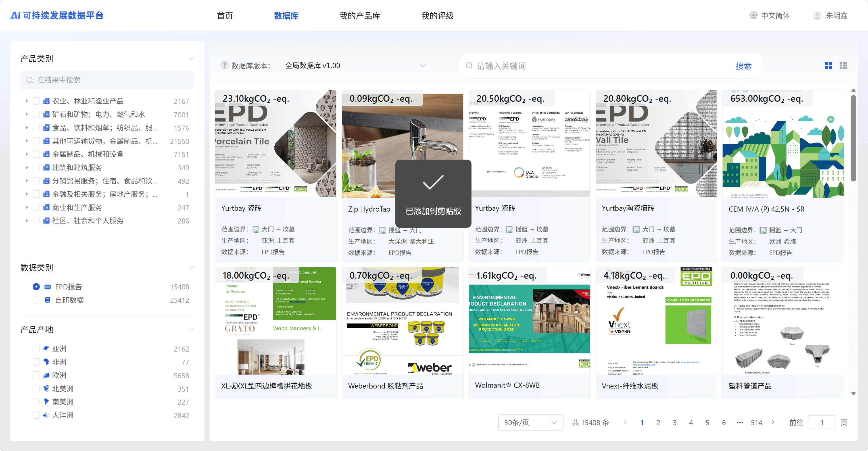Click the Asia continent map icon
Screen dimensions: 868x451
46,348
